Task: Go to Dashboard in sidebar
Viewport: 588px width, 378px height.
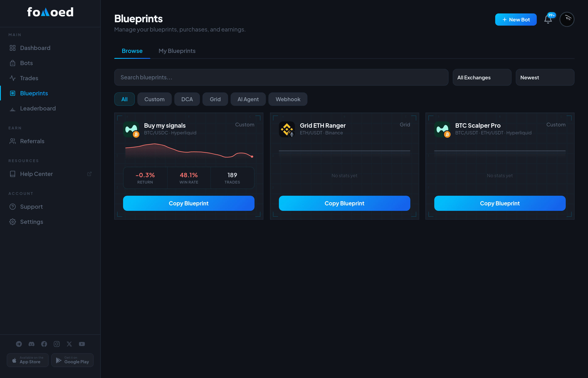Action: click(50, 48)
